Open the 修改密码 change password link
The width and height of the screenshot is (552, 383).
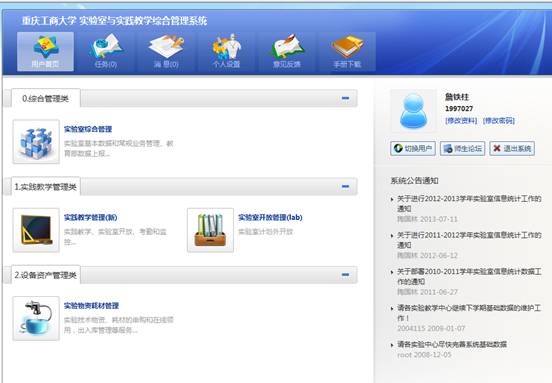(x=499, y=121)
